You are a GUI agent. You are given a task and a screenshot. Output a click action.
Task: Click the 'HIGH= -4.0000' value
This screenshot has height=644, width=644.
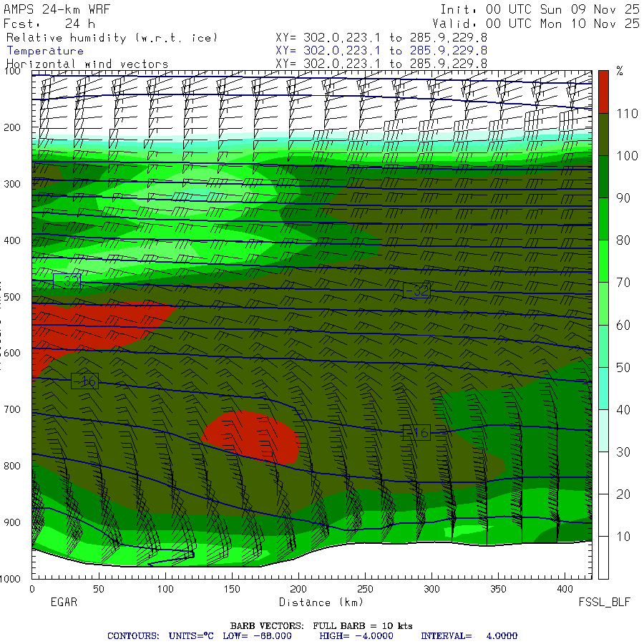[356, 636]
